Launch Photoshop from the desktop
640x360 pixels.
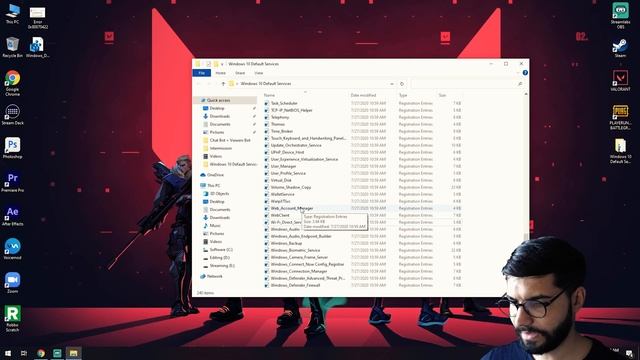click(x=12, y=148)
